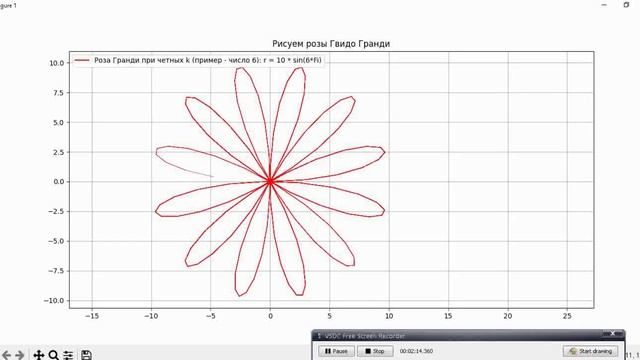Pause the VSDC screen recording
The height and width of the screenshot is (360, 640).
336,351
